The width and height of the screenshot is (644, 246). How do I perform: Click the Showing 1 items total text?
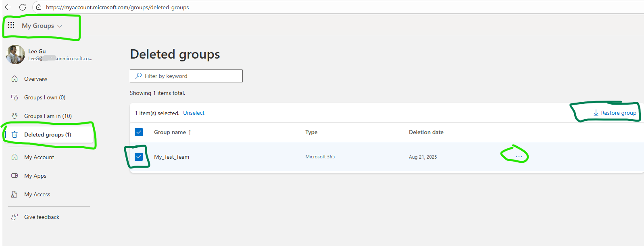(x=158, y=93)
